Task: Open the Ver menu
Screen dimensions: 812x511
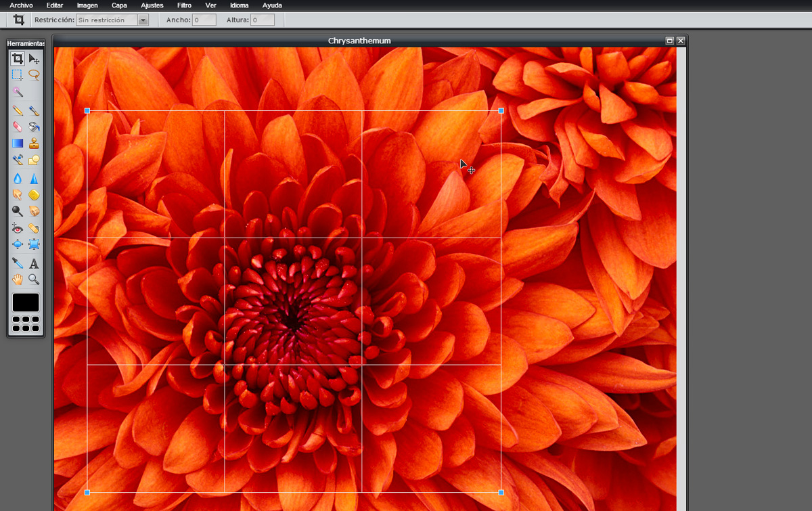Action: 211,5
